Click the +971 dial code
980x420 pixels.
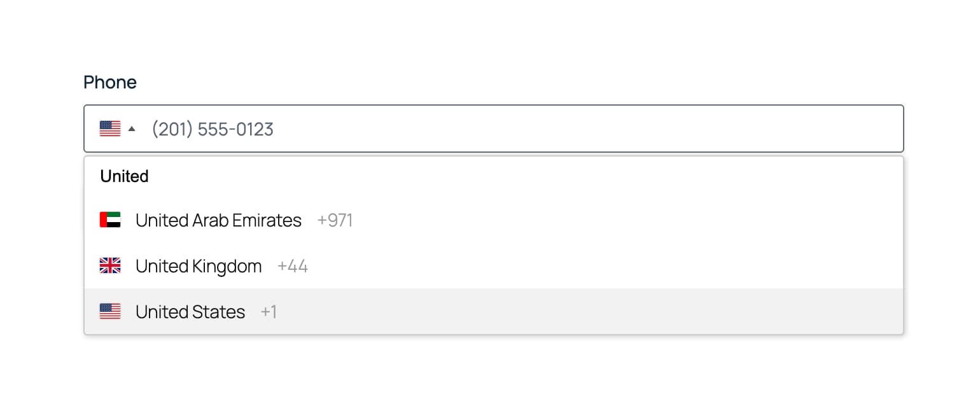pyautogui.click(x=335, y=220)
